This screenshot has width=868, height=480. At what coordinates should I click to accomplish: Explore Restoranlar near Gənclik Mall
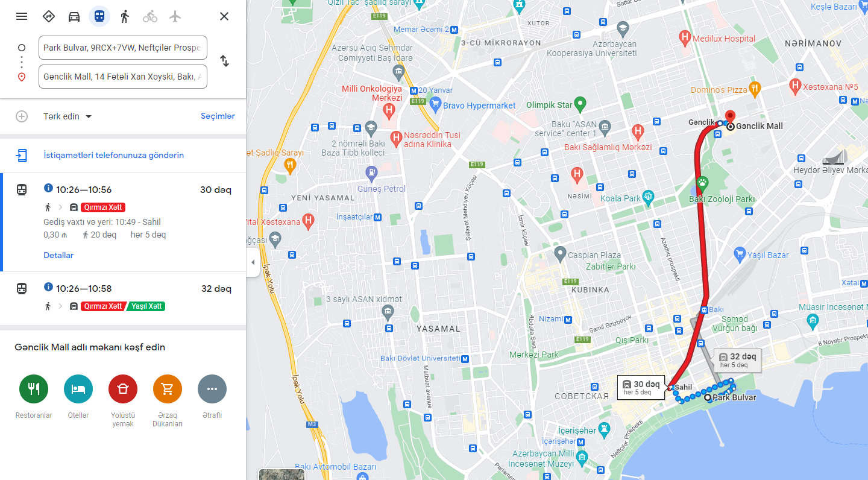coord(34,397)
